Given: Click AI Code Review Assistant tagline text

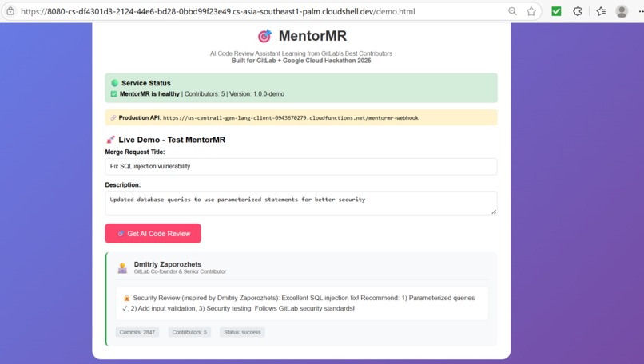Looking at the screenshot, I should 301,53.
